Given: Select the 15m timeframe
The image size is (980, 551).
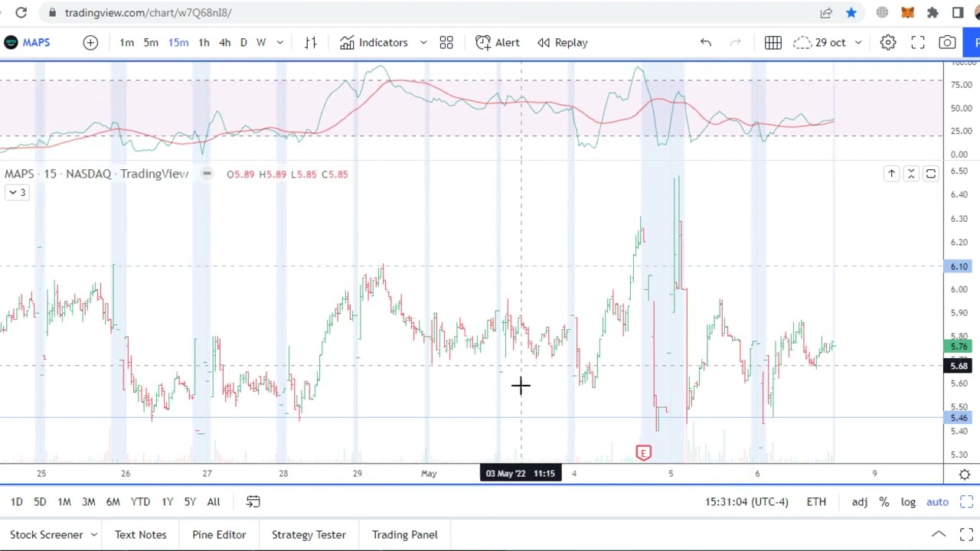Looking at the screenshot, I should [178, 42].
